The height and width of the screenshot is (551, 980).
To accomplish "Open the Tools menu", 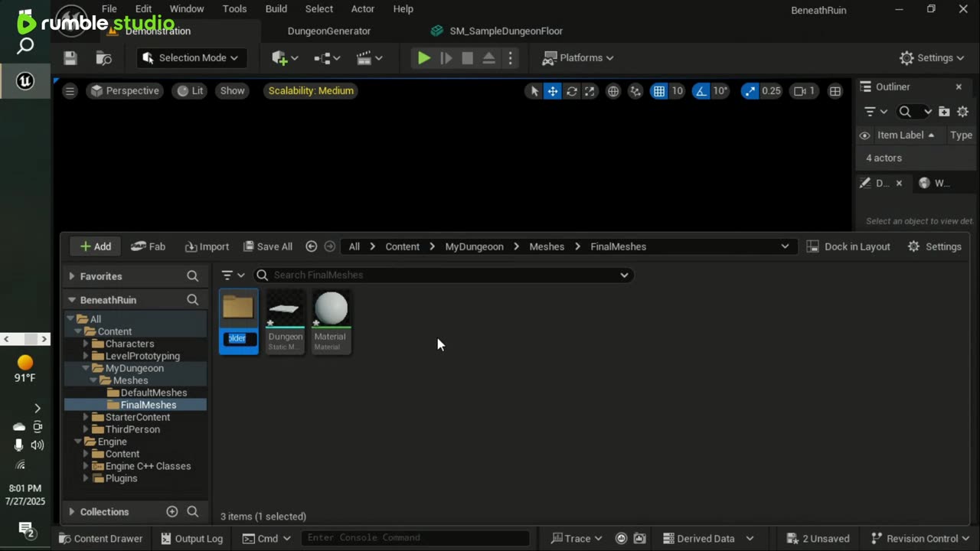I will (x=234, y=9).
